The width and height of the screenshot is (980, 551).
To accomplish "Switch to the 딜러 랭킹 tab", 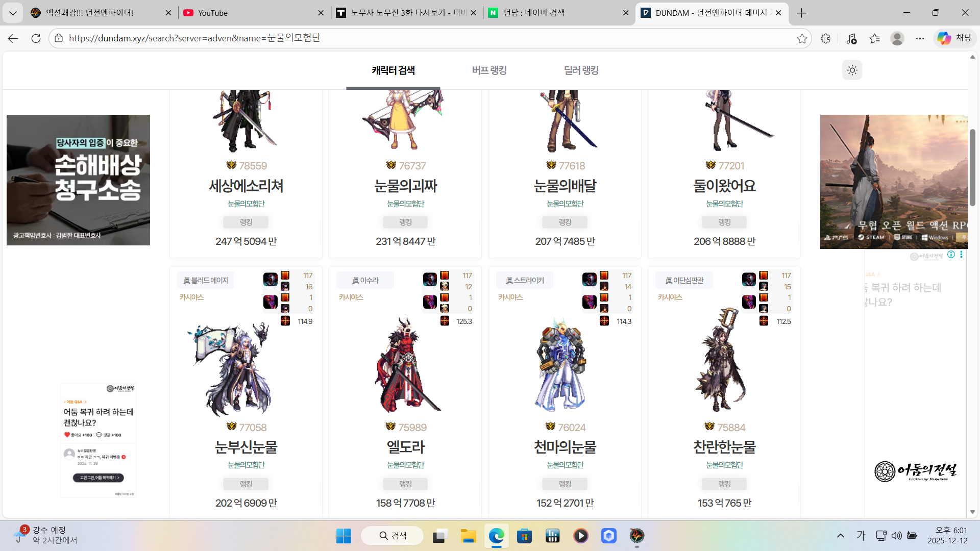I will tap(581, 70).
